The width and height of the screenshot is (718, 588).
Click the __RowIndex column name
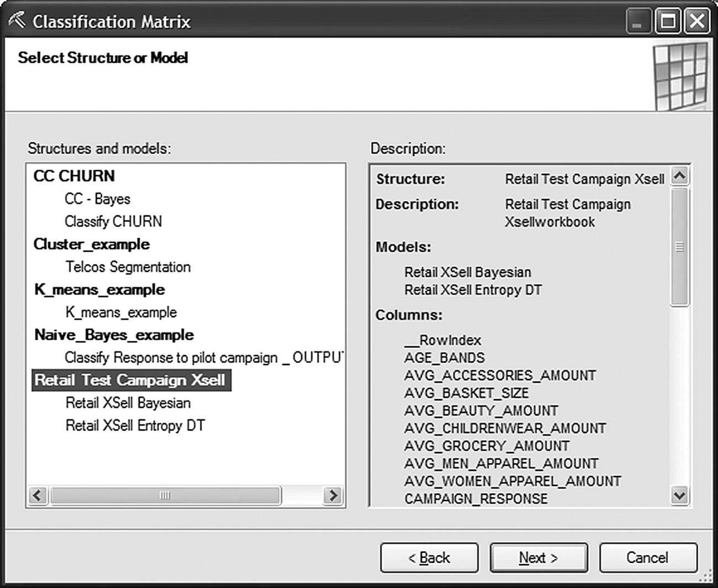[442, 340]
